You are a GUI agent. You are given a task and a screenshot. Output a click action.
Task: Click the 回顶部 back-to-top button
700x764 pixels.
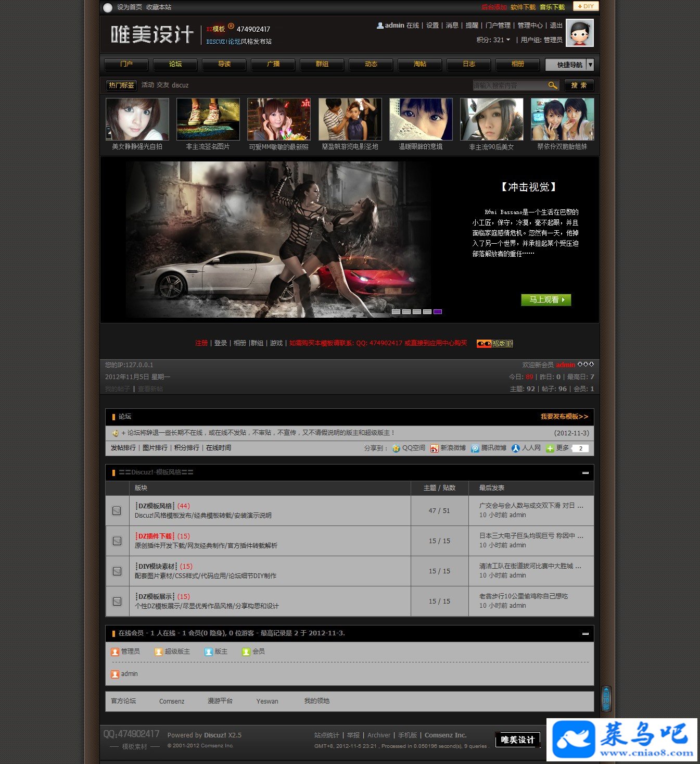point(606,699)
